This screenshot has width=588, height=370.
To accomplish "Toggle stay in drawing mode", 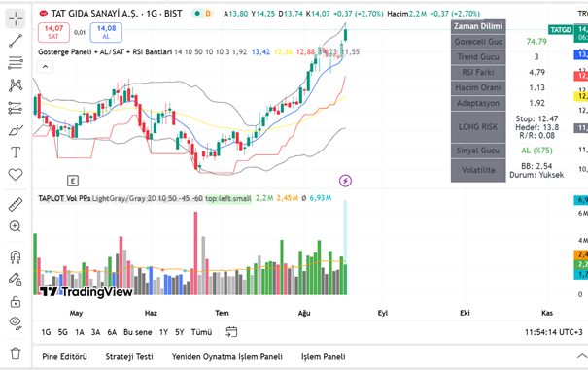I will tap(16, 280).
